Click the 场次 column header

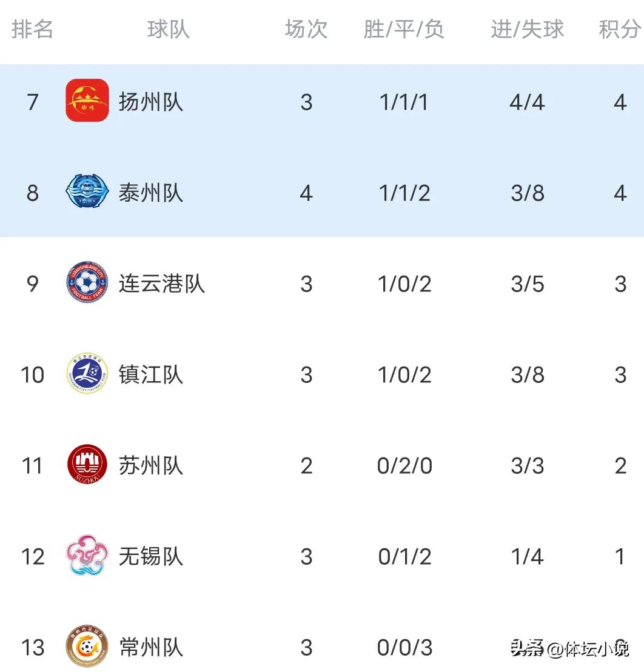click(x=306, y=30)
